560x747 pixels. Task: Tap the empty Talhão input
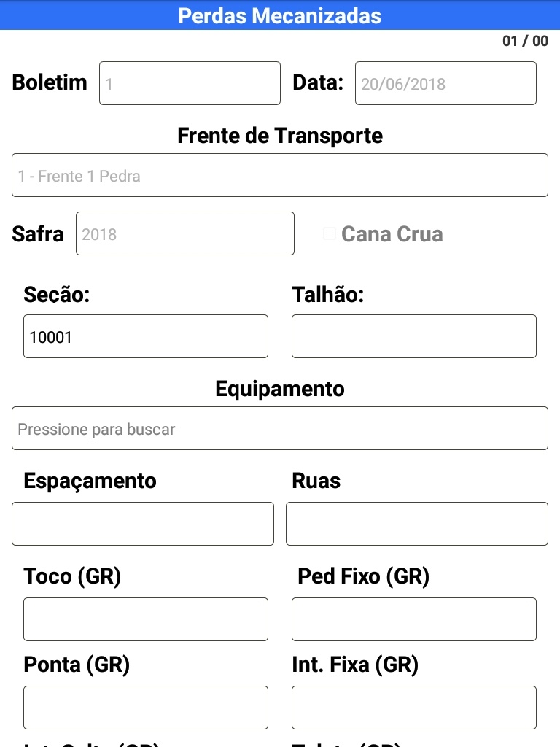(414, 336)
